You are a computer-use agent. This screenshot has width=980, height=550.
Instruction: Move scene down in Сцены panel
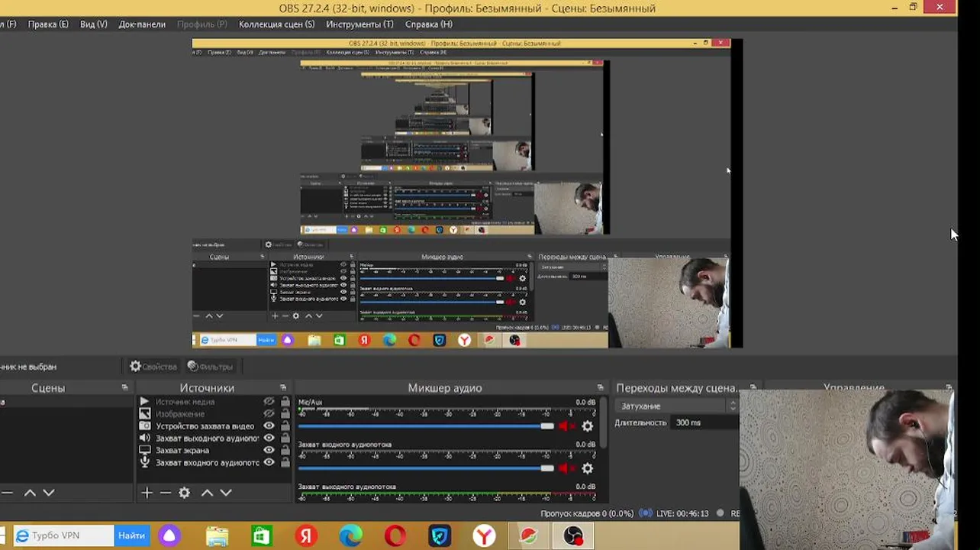(x=49, y=493)
